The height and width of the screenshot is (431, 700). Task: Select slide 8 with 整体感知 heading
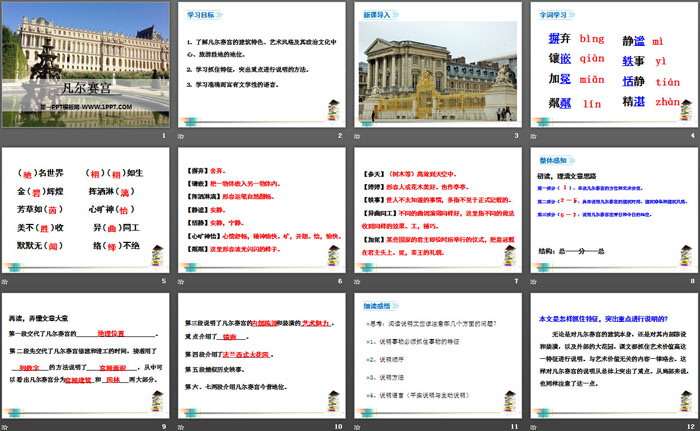tap(614, 210)
